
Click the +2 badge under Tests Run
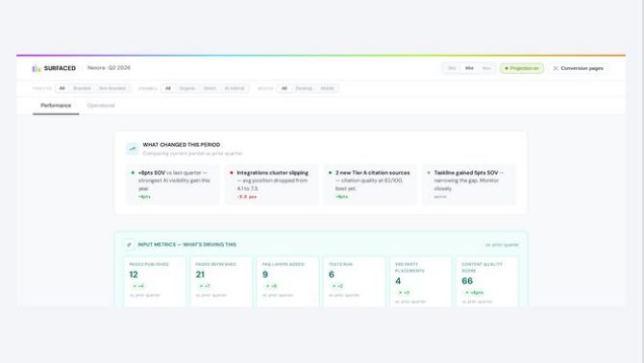(x=337, y=286)
